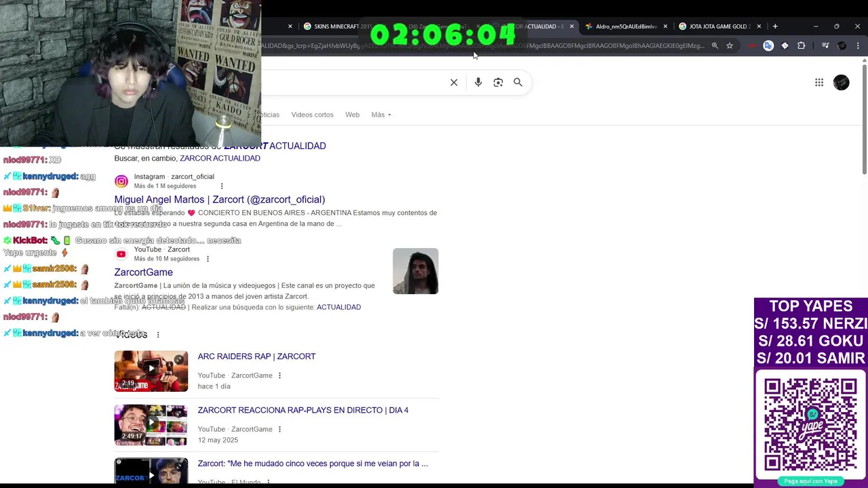Open the Chrome extensions puzzle menu
This screenshot has height=488, width=868.
click(x=801, y=46)
